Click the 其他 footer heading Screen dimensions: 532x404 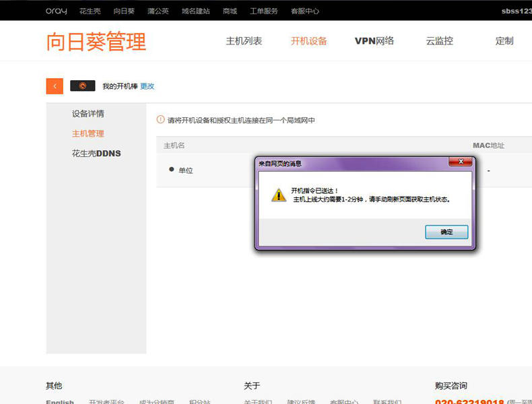pyautogui.click(x=54, y=386)
